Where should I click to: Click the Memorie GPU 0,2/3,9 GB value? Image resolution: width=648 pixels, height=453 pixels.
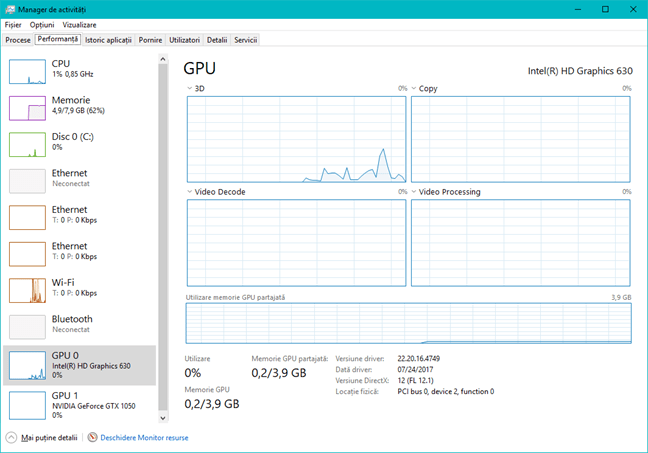click(212, 404)
